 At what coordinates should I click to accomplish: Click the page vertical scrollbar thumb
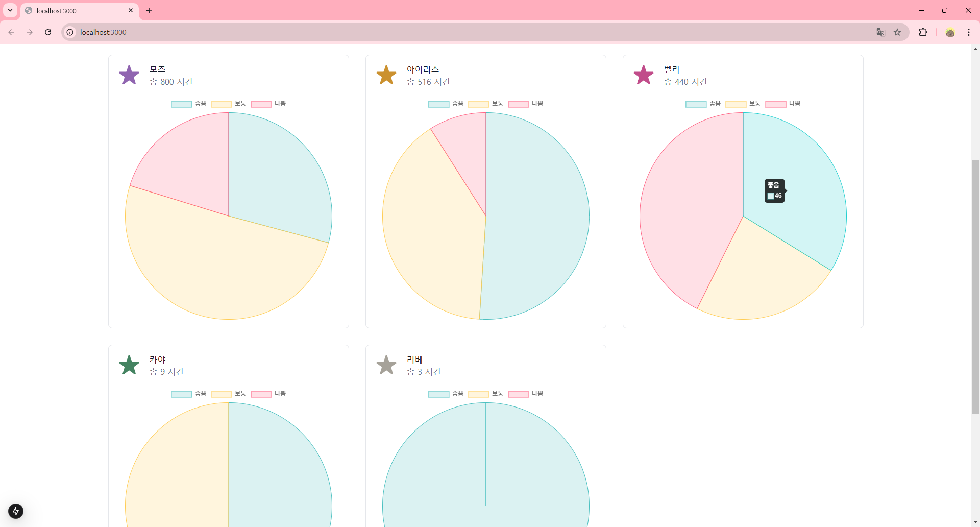click(975, 287)
